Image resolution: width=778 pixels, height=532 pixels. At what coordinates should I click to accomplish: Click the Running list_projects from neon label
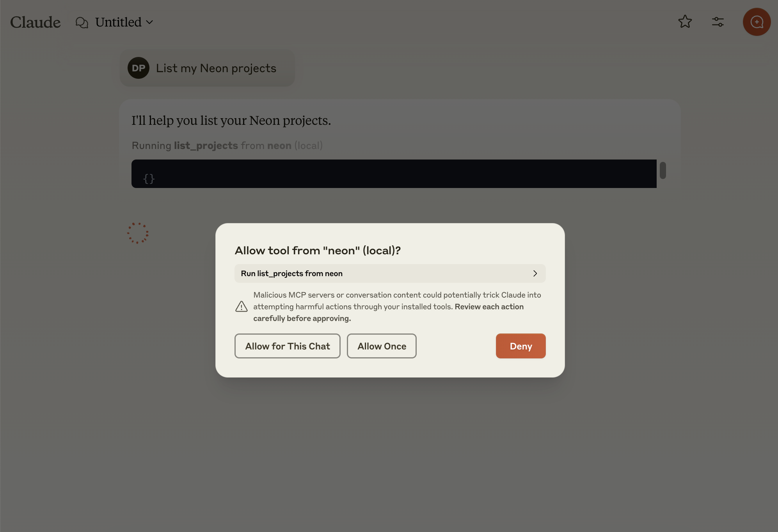[227, 145]
